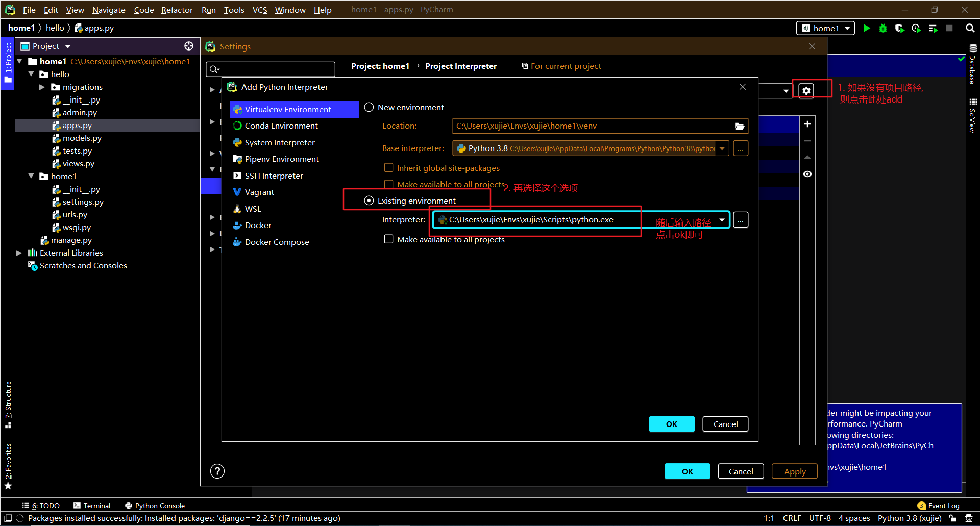Click the upgrade package up-arrow icon
Image resolution: width=980 pixels, height=526 pixels.
[807, 157]
